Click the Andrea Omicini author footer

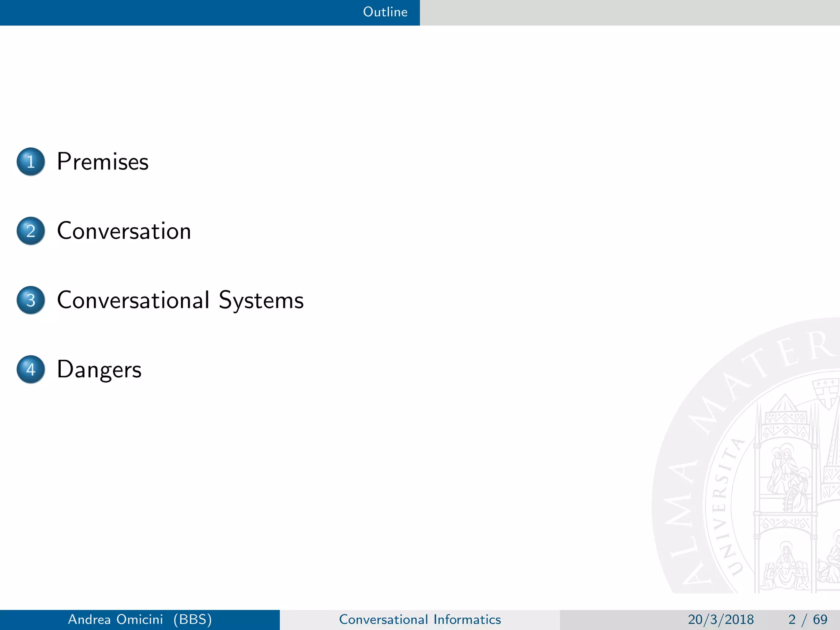tap(115, 619)
